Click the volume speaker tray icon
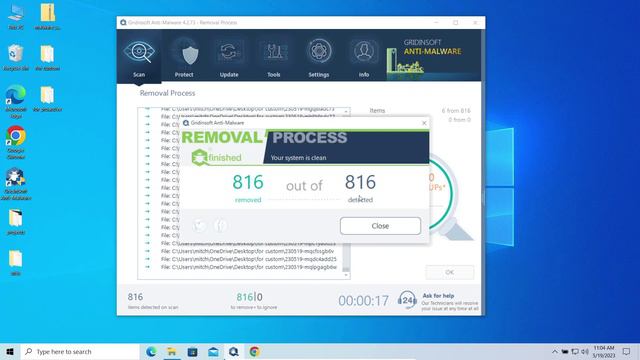640x360 pixels. (x=585, y=351)
